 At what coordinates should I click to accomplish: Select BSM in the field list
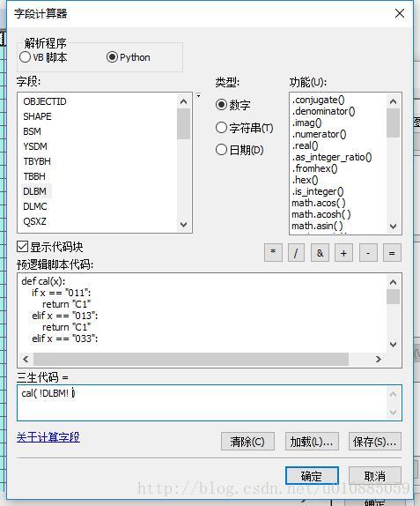tap(32, 131)
